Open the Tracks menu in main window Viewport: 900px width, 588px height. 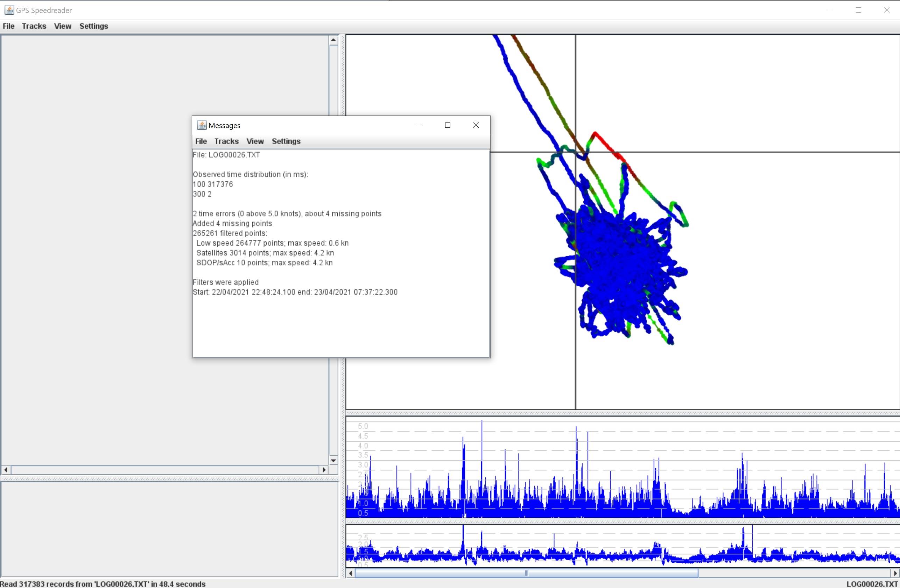tap(34, 26)
